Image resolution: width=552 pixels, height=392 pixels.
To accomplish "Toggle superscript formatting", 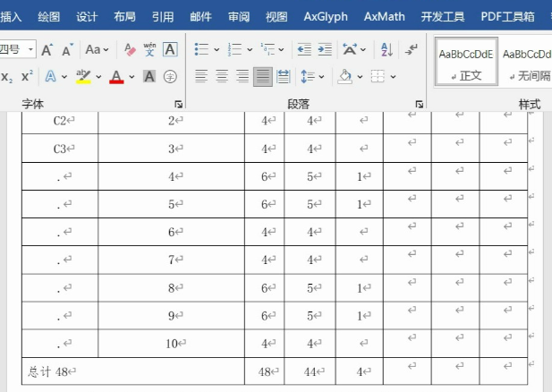I will tap(27, 77).
